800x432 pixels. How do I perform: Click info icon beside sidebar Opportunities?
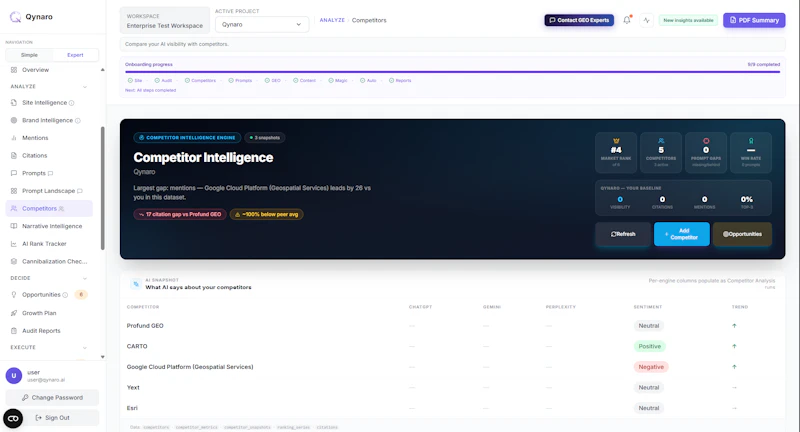[x=65, y=295]
